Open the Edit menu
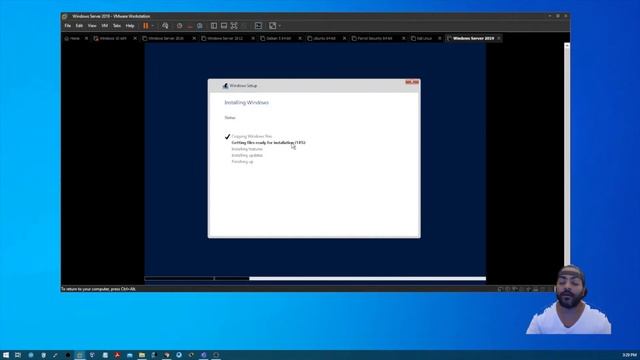Screen dimensions: 640x360 coord(79,26)
